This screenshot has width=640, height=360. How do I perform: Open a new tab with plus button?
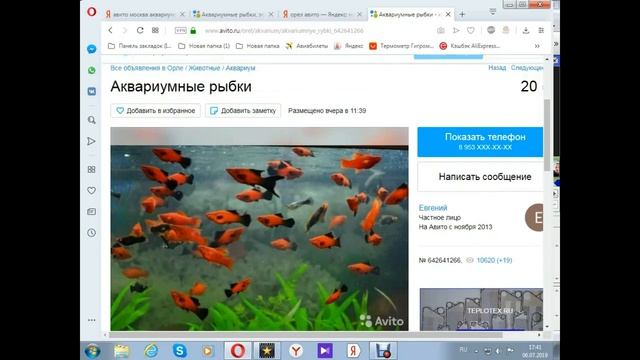tap(462, 14)
